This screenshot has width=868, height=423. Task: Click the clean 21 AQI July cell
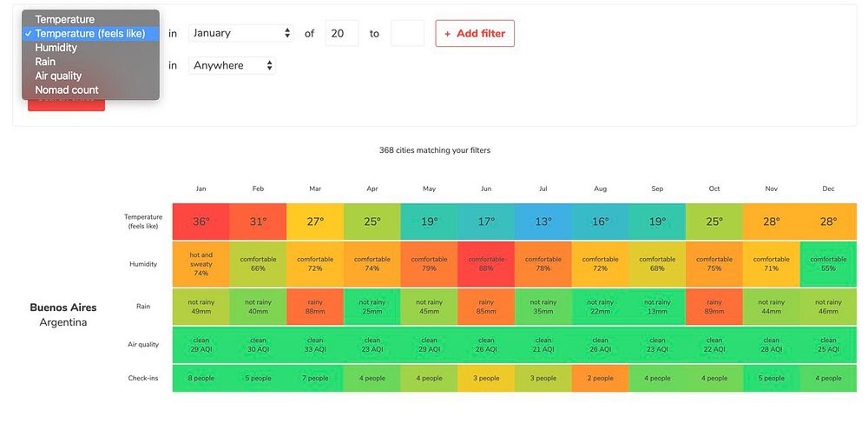coord(543,345)
